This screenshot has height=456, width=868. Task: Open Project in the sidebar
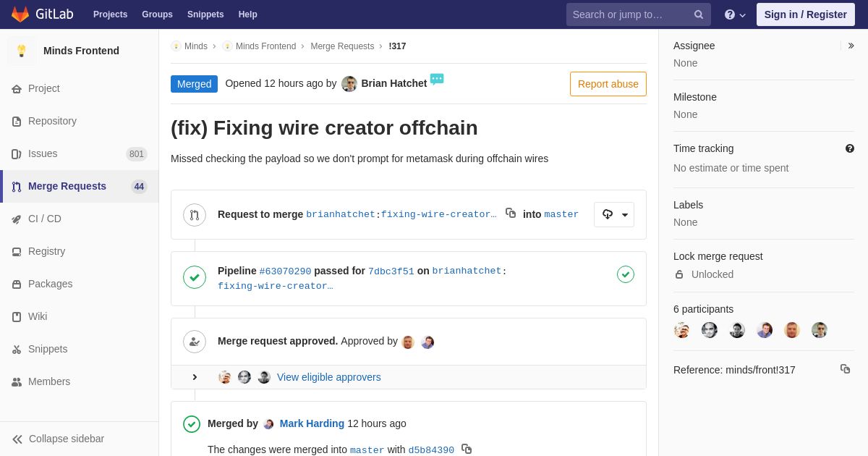(x=80, y=88)
